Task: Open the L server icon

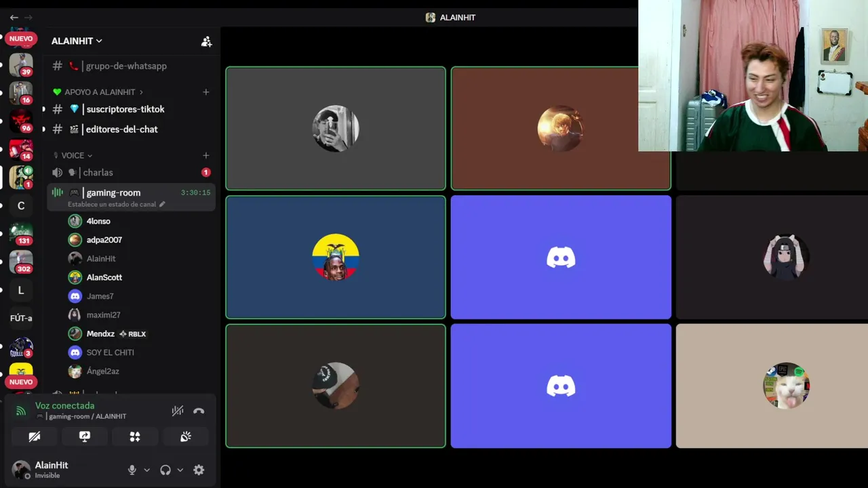Action: click(21, 290)
